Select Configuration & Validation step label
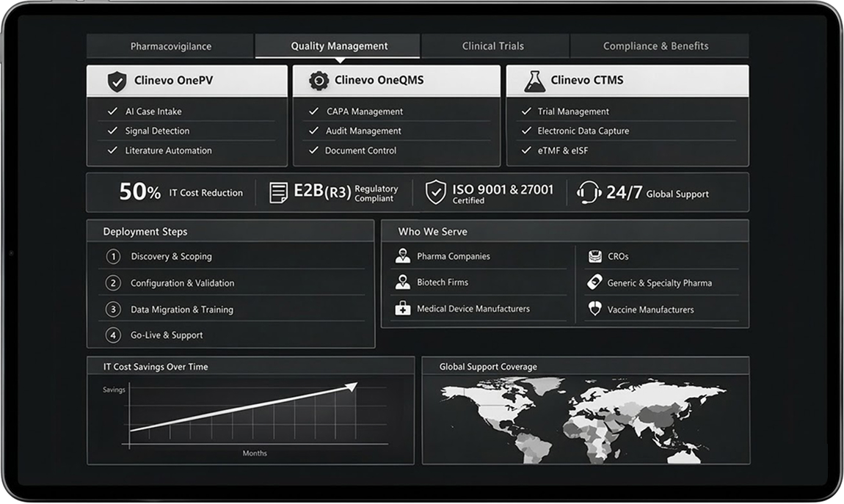This screenshot has height=504, width=844. [x=183, y=283]
